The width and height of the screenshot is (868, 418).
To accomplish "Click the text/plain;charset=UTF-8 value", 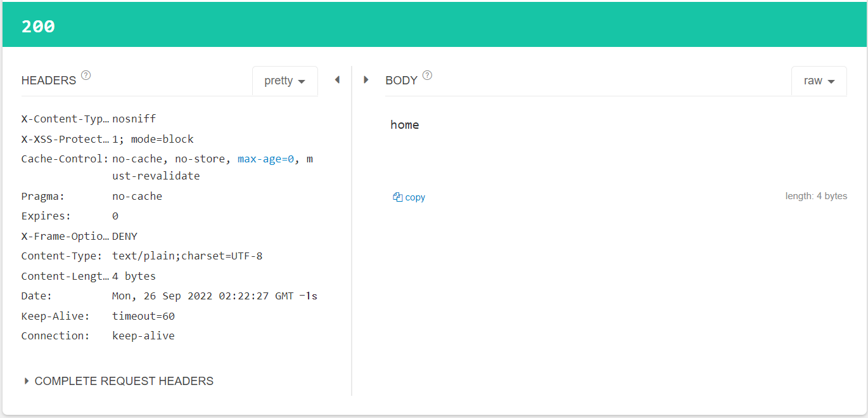I will [x=187, y=256].
